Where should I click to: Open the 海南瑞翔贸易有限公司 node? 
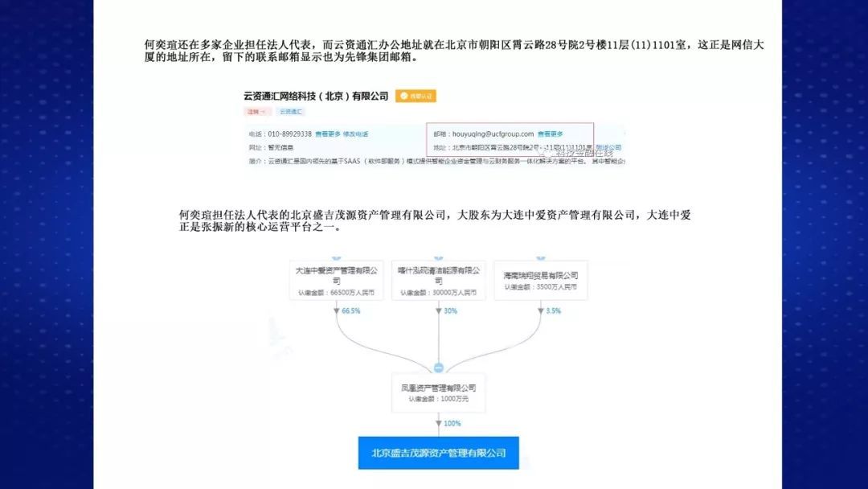click(541, 280)
